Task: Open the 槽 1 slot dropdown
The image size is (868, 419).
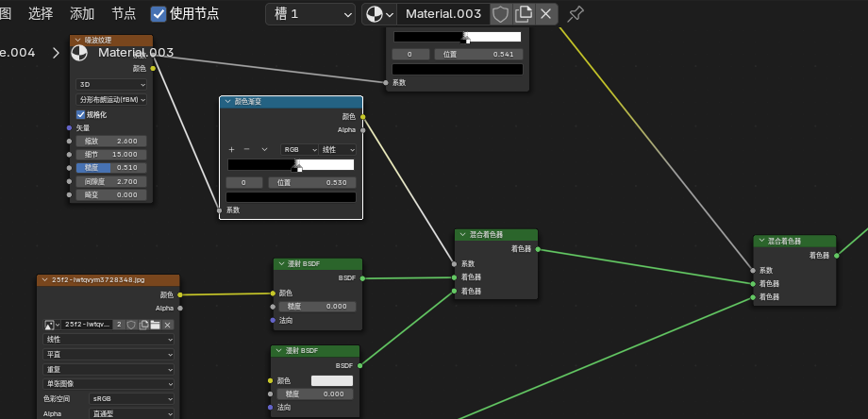Action: coord(310,14)
